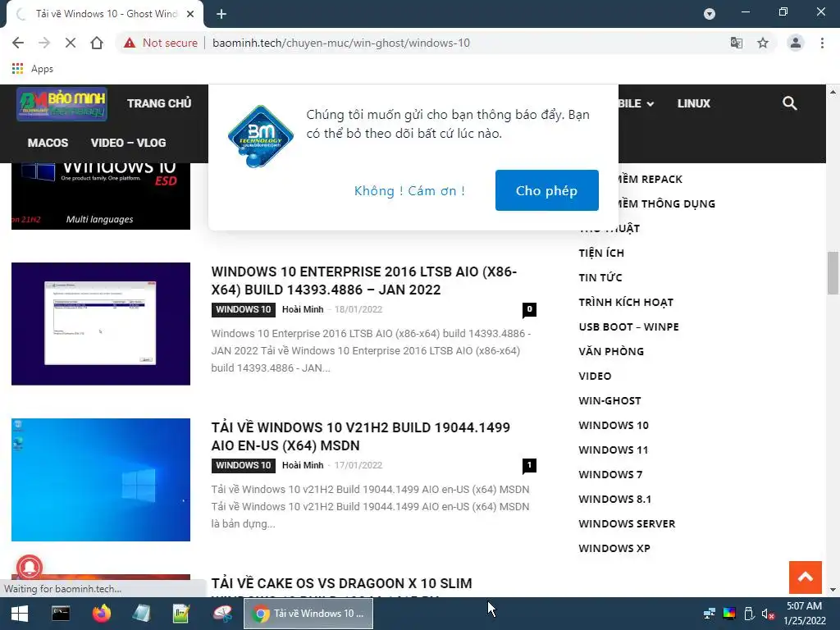This screenshot has width=840, height=630.
Task: Open the WINDOWS 10 sidebar category
Action: [614, 426]
